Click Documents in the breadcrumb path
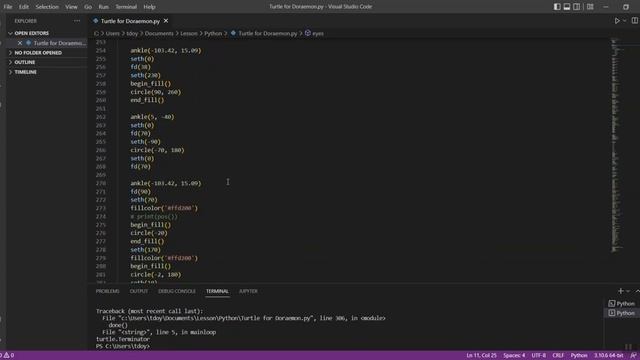The height and width of the screenshot is (360, 640). (x=159, y=33)
